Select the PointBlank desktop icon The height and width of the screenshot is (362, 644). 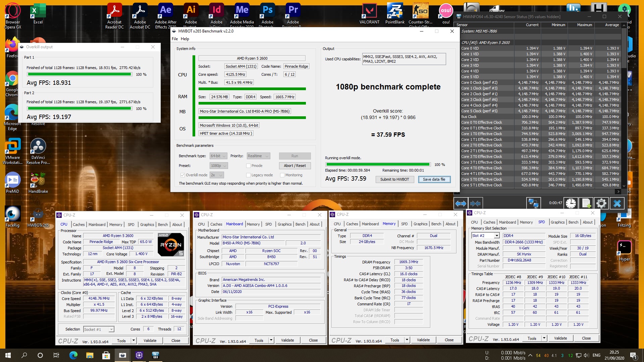[x=395, y=14]
